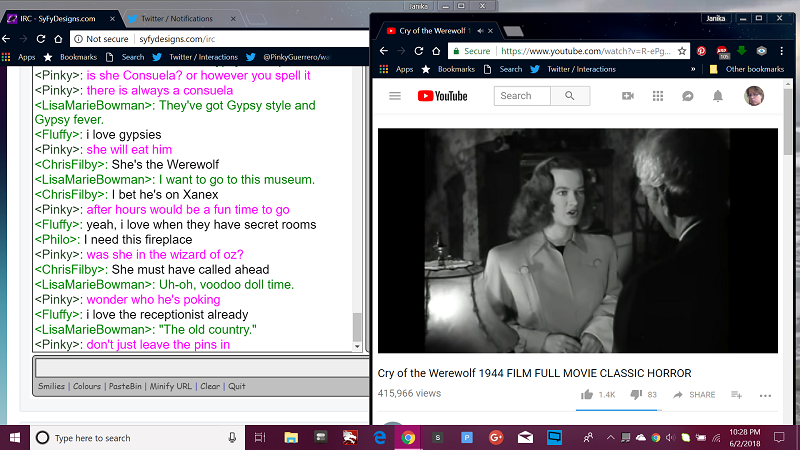Open Microsoft Edge from taskbar
The width and height of the screenshot is (800, 450).
click(x=380, y=438)
